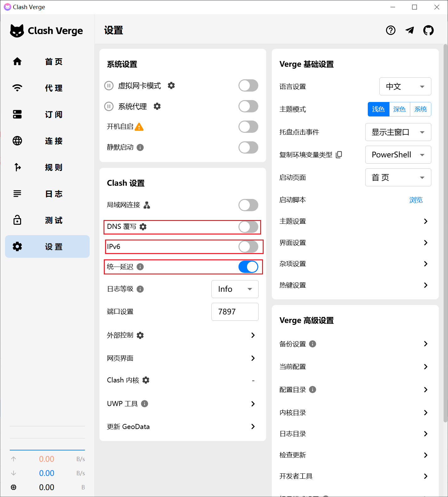Click the pause icon before 系统代理
Image resolution: width=448 pixels, height=497 pixels.
109,107
